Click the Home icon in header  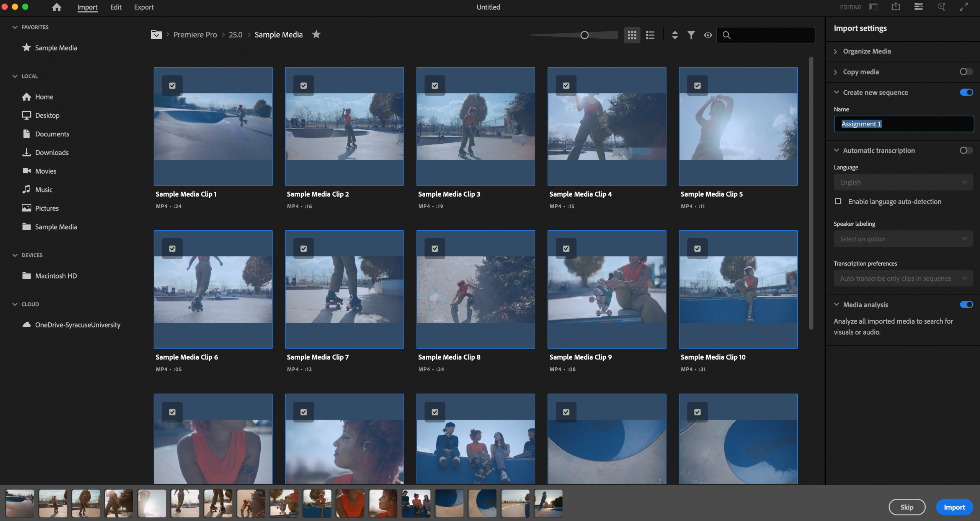[57, 7]
